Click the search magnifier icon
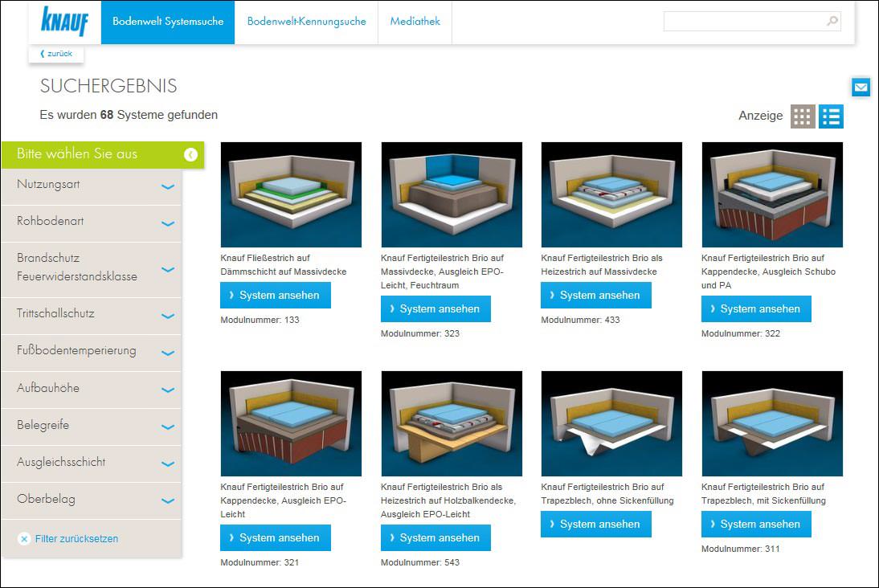 [832, 21]
